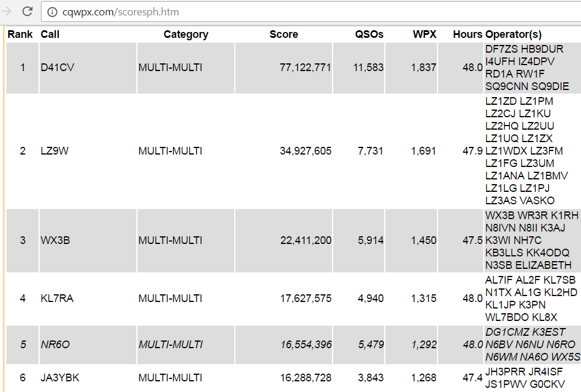Viewport: 581px width, 392px height.
Task: Click the Rank column header
Action: 20,34
